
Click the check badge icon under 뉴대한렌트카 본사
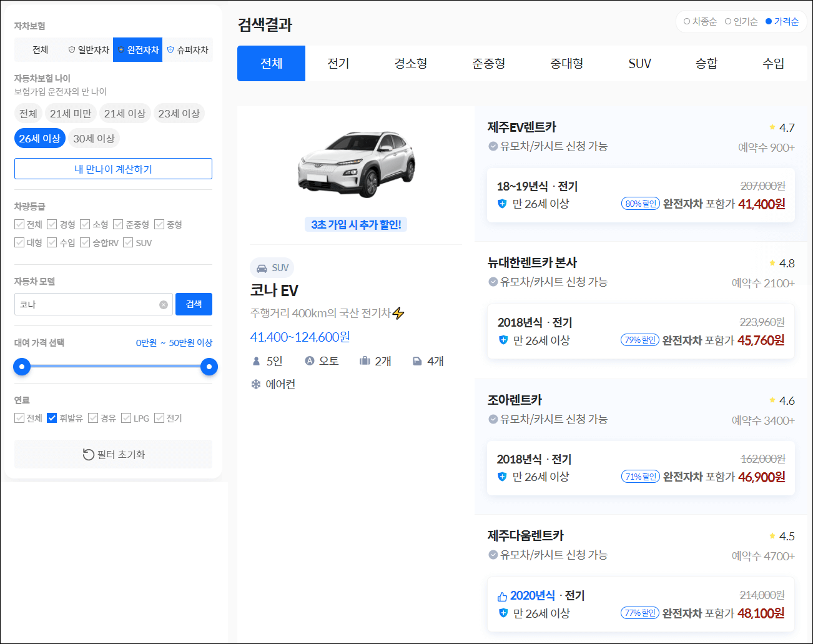point(493,282)
